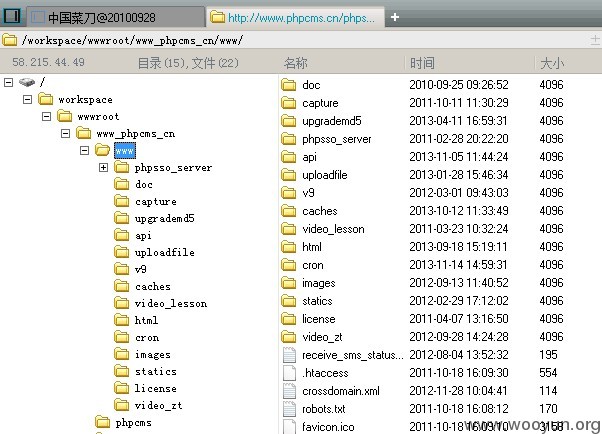The image size is (602, 434).
Task: Click the capture folder icon in the tree
Action: (x=122, y=201)
